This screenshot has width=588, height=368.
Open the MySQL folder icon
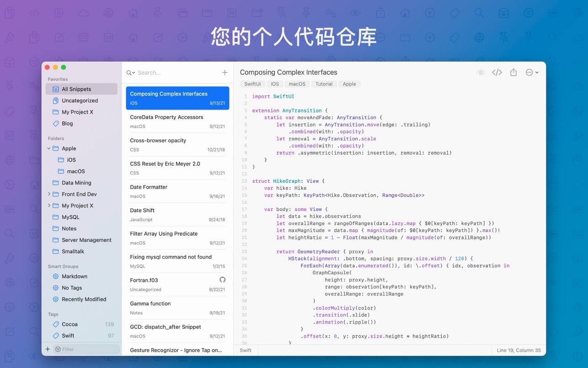coord(55,217)
